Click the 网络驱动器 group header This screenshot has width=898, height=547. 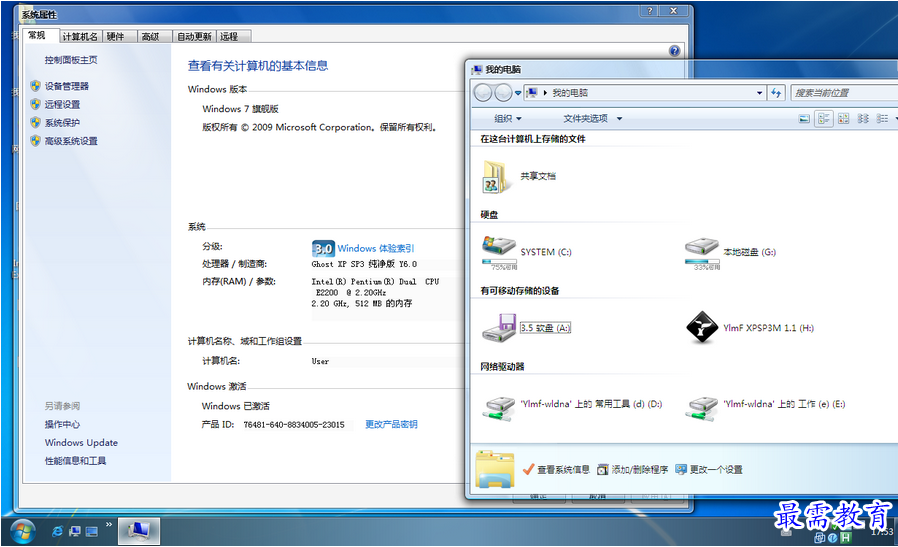502,367
